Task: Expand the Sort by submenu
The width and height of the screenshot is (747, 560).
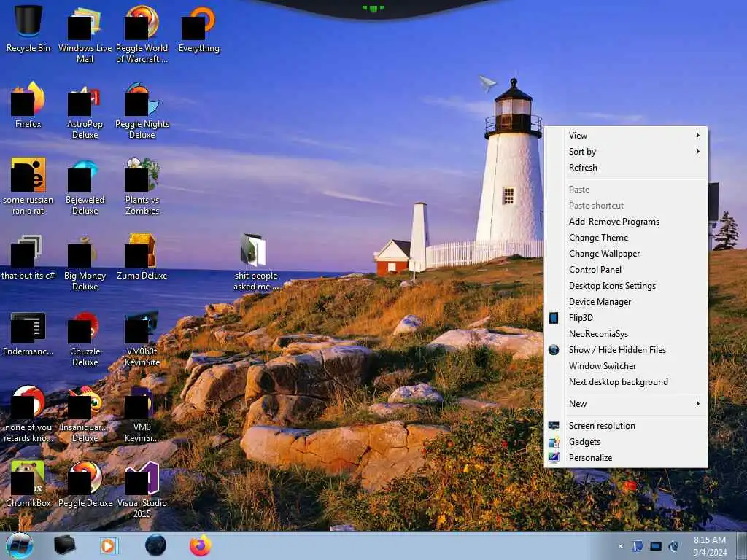Action: (626, 152)
